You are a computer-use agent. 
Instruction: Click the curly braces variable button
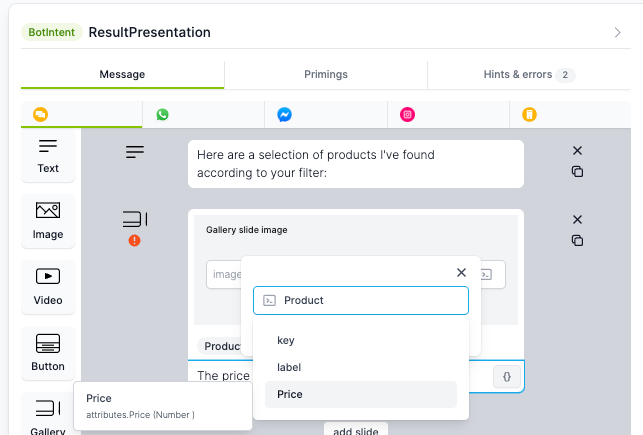pyautogui.click(x=507, y=376)
